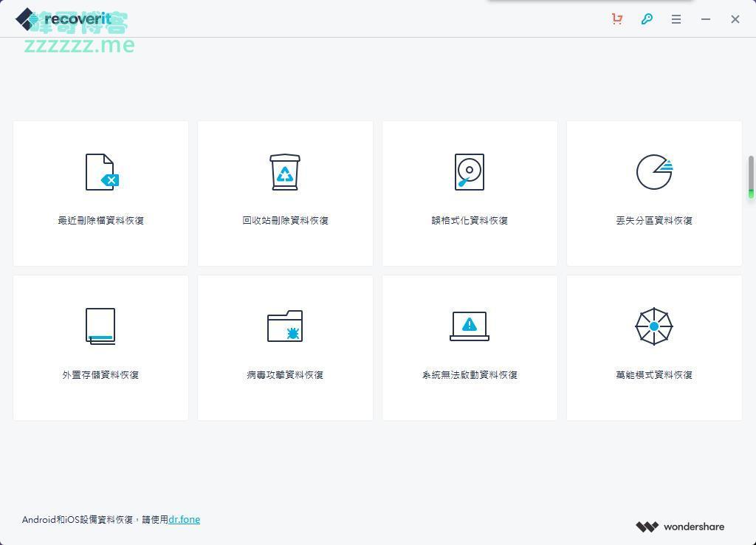Image resolution: width=756 pixels, height=545 pixels.
Task: Open formatted disk recovery hard drive icon
Action: pos(470,172)
